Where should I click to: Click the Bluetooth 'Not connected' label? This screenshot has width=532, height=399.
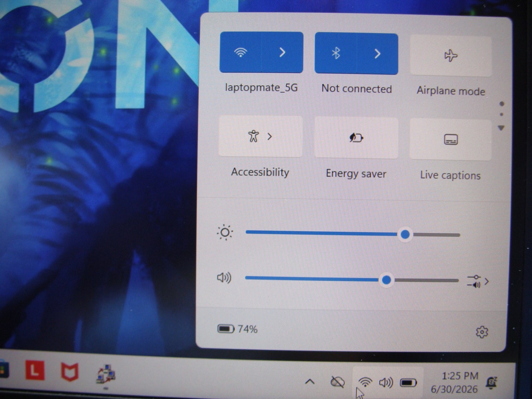[356, 89]
